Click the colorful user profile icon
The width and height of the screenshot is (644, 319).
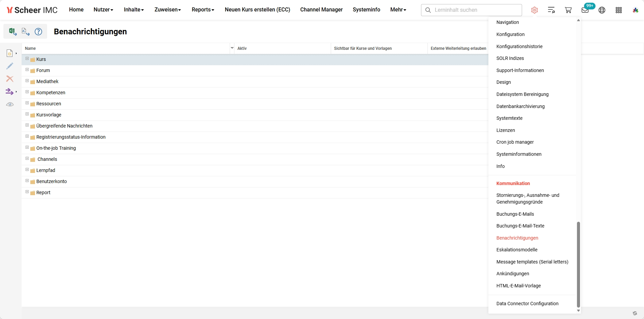636,10
